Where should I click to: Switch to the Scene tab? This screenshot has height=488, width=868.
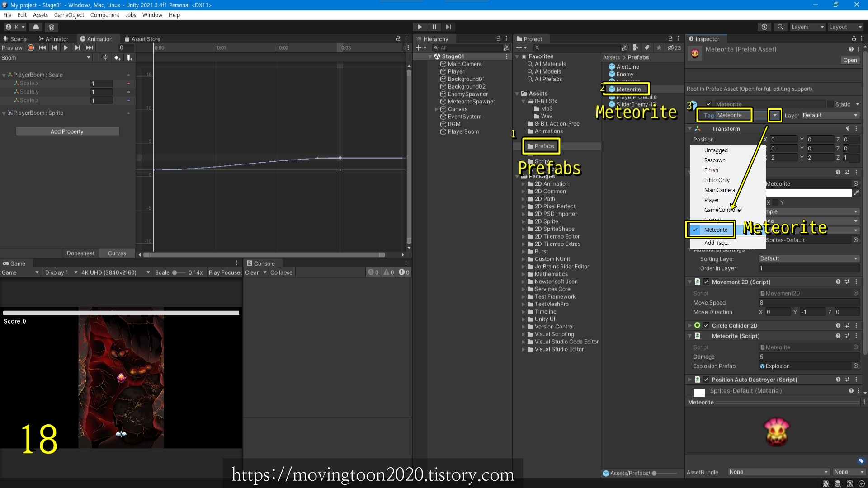[15, 39]
